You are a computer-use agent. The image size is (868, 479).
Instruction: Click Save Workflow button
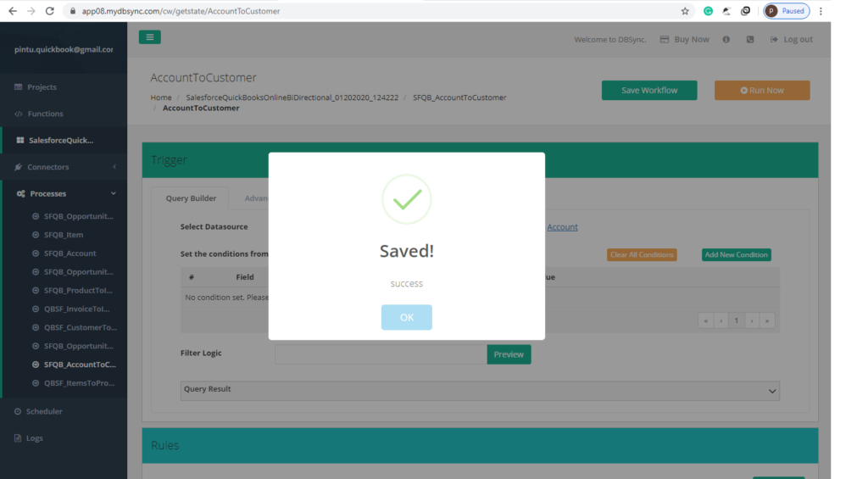click(x=649, y=90)
